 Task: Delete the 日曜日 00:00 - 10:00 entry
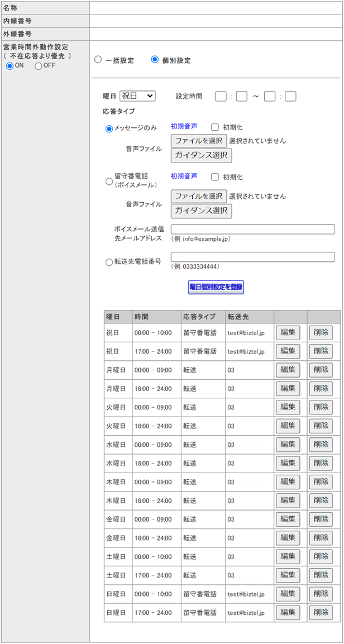[x=321, y=594]
